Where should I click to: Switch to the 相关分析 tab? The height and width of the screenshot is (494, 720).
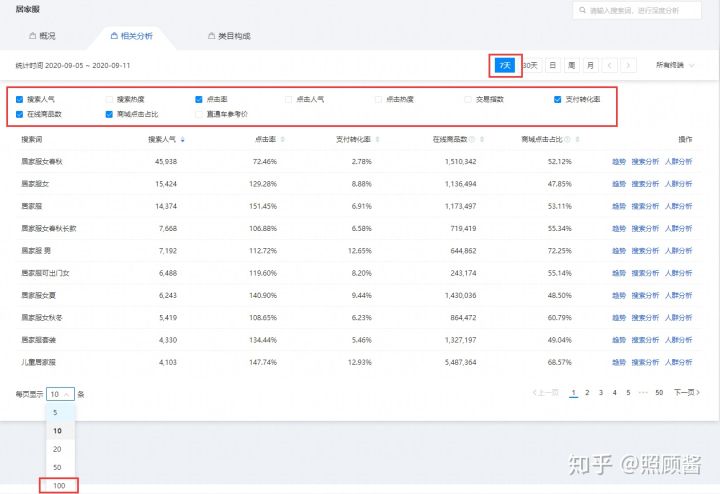[x=132, y=36]
